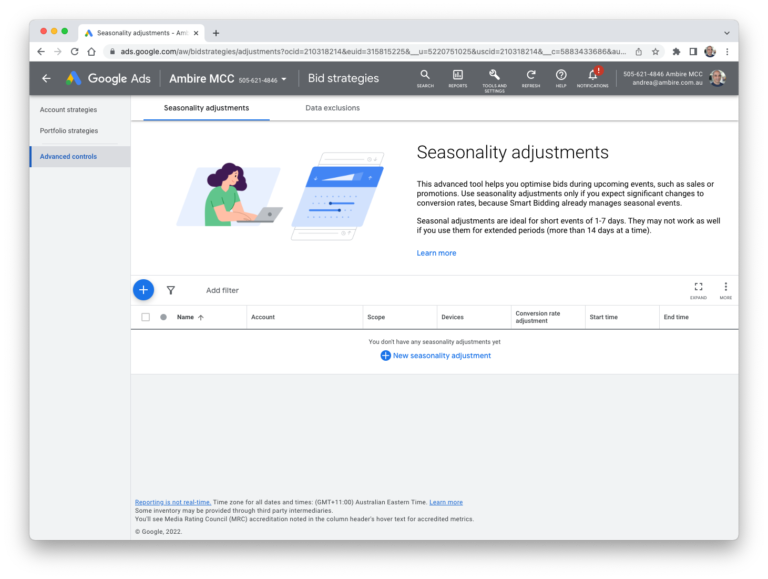The image size is (768, 579).
Task: Open Tools and Settings wrench icon
Action: click(494, 80)
